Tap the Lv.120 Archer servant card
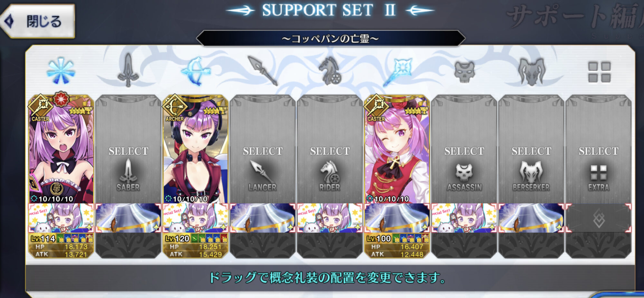 pyautogui.click(x=195, y=149)
